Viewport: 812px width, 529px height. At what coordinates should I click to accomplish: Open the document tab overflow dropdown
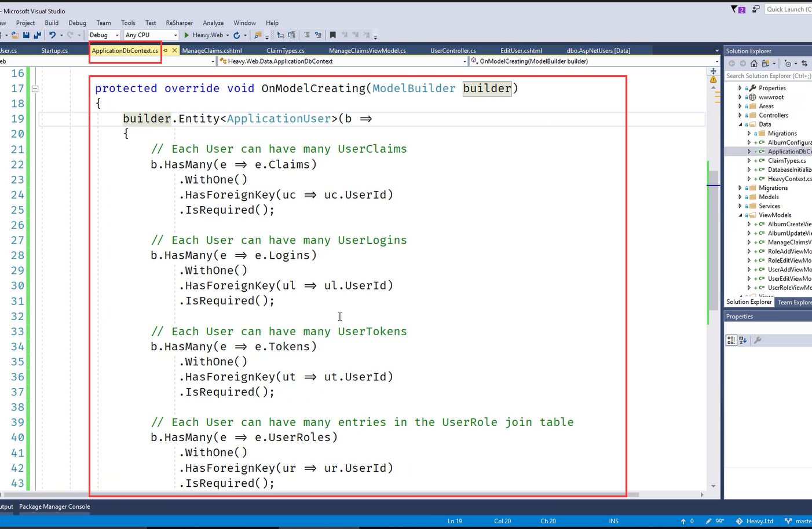pyautogui.click(x=716, y=51)
